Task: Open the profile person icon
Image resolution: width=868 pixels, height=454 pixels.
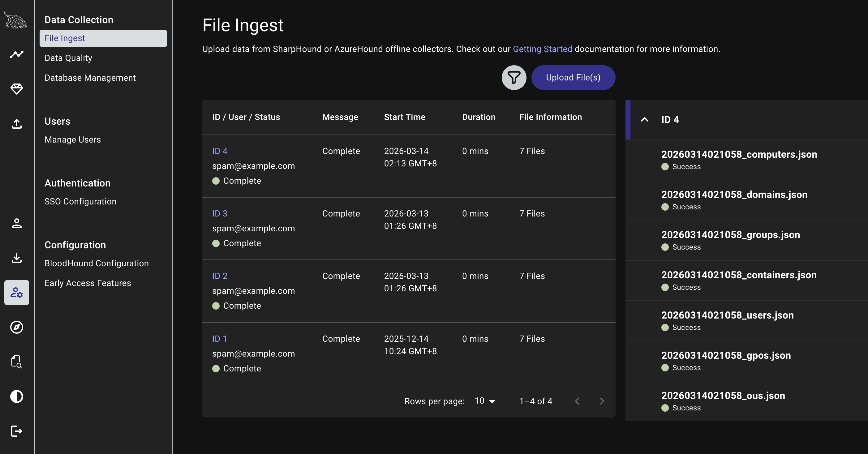Action: pyautogui.click(x=16, y=223)
